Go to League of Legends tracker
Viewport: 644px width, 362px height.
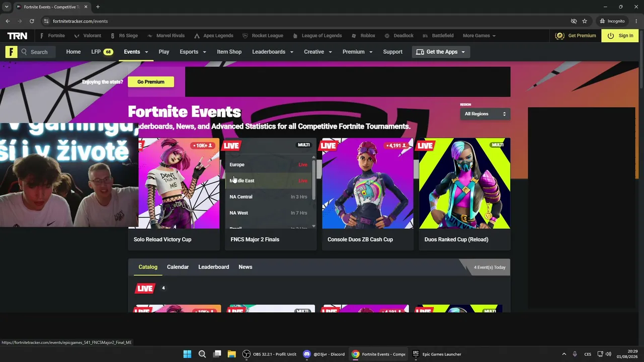[316, 36]
